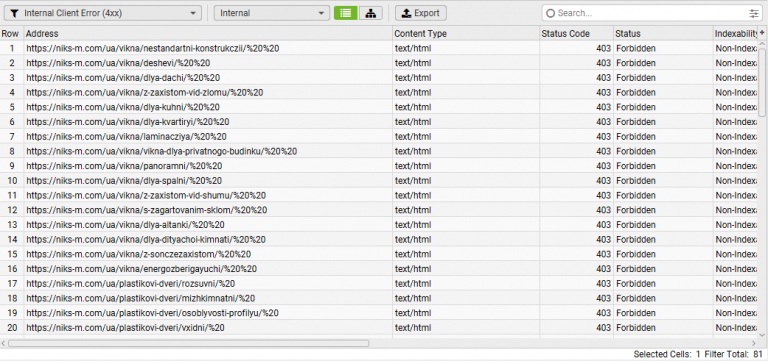
Task: Open search options sliders icon
Action: tap(753, 13)
